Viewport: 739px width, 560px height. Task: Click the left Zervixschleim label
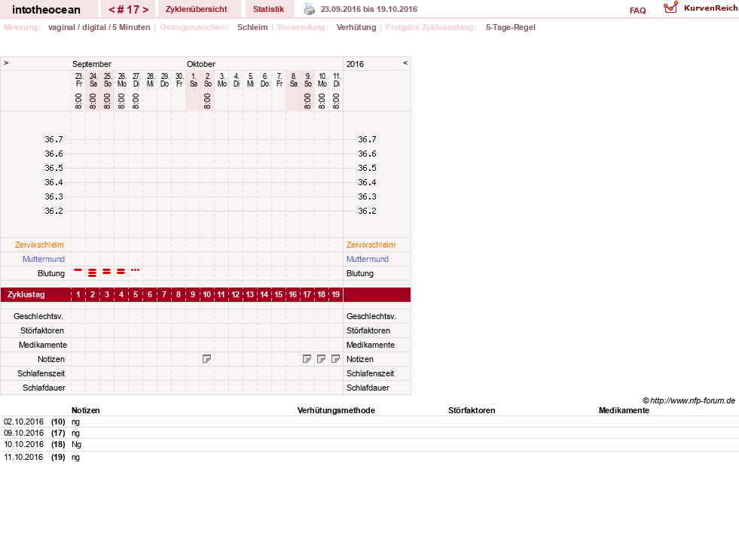click(x=40, y=245)
